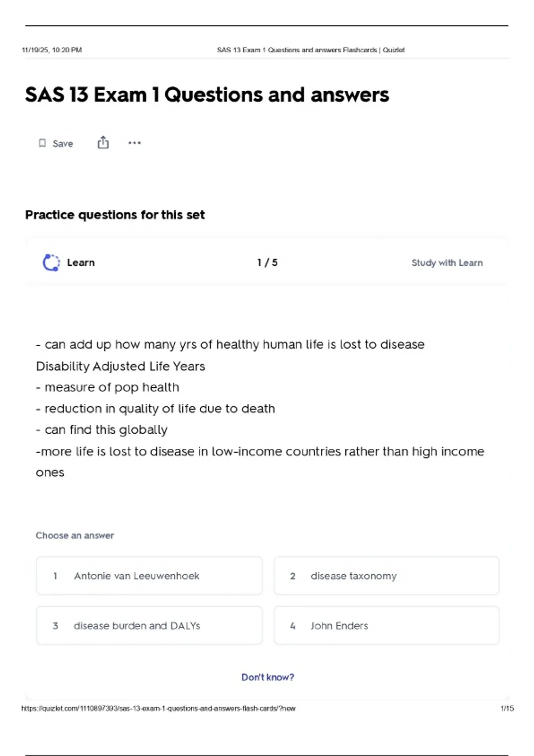The image size is (534, 756).
Task: Choose the "John Enders" answer card
Action: point(386,626)
